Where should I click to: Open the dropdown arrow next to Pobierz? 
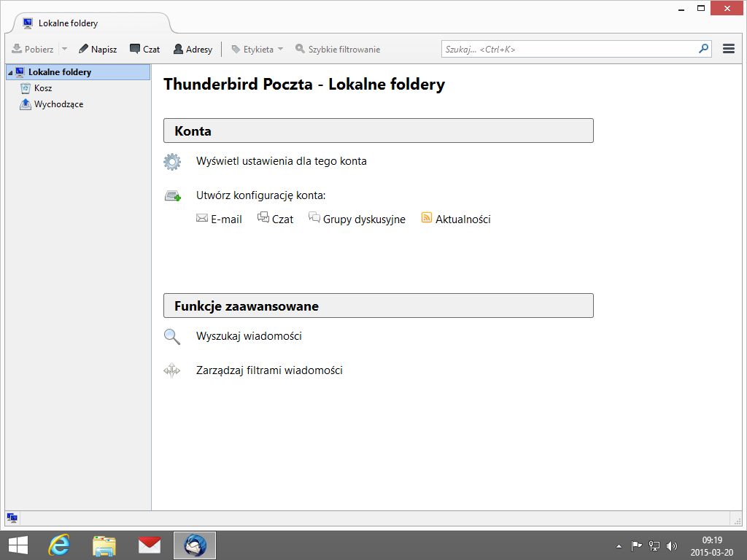pyautogui.click(x=64, y=49)
